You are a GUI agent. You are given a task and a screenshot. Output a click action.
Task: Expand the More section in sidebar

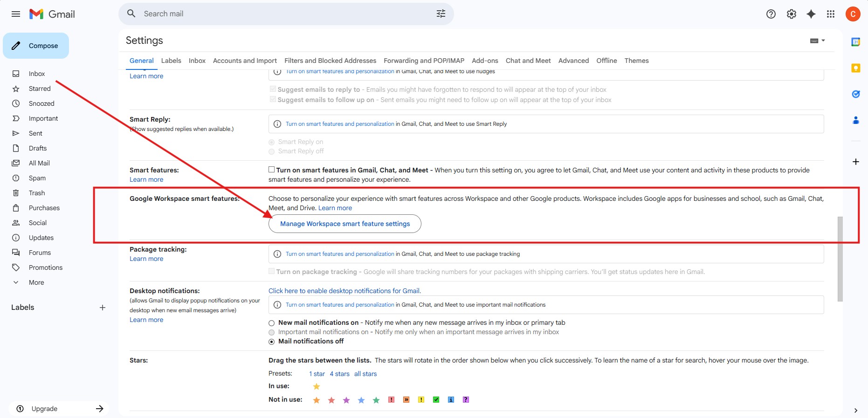click(36, 282)
